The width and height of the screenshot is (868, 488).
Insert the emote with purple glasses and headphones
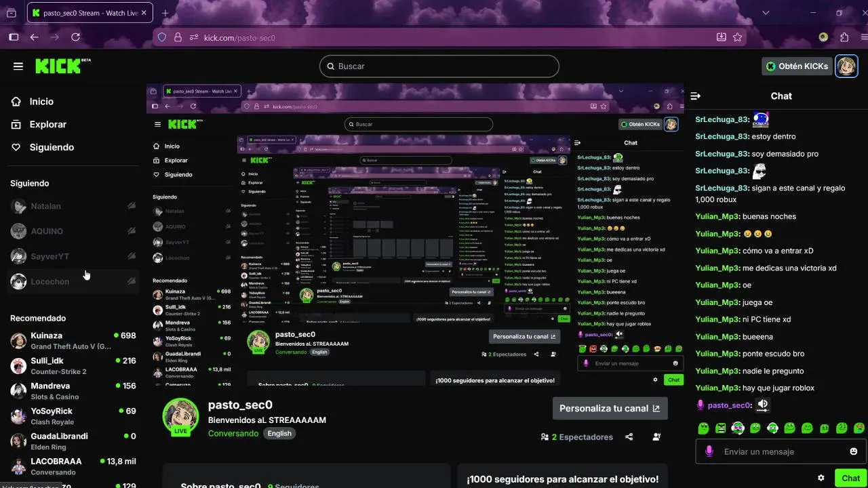coord(738,428)
